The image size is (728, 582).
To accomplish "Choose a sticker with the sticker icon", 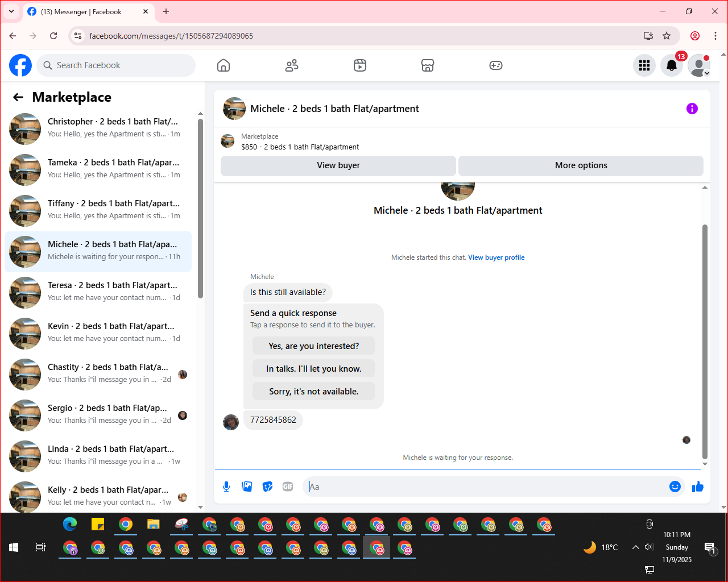I will pos(267,487).
